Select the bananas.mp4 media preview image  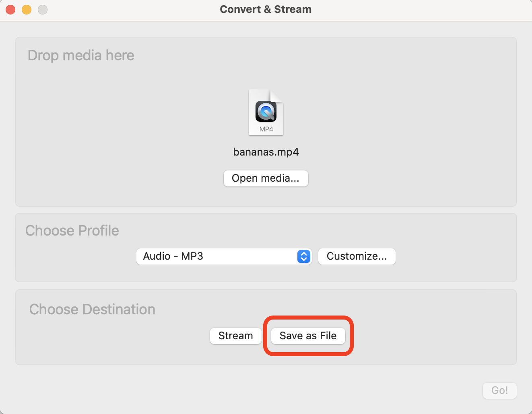266,113
